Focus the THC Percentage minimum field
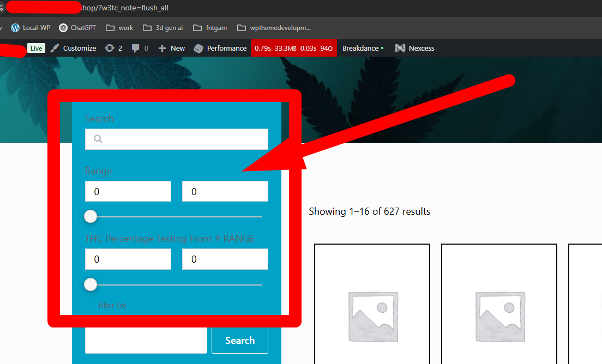602x364 pixels. (x=128, y=259)
